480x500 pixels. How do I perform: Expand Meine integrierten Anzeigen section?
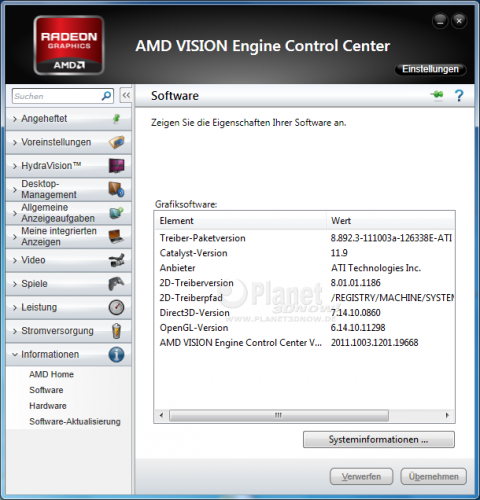[69, 237]
